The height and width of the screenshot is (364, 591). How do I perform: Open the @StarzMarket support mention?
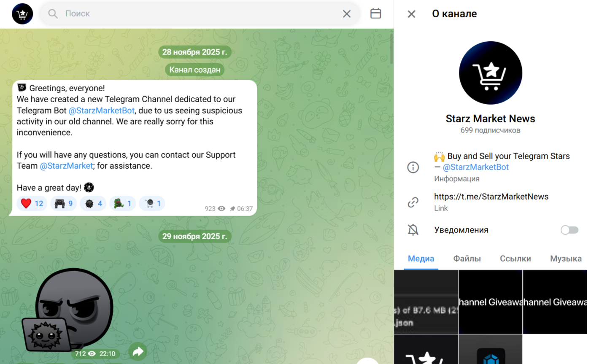[67, 166]
